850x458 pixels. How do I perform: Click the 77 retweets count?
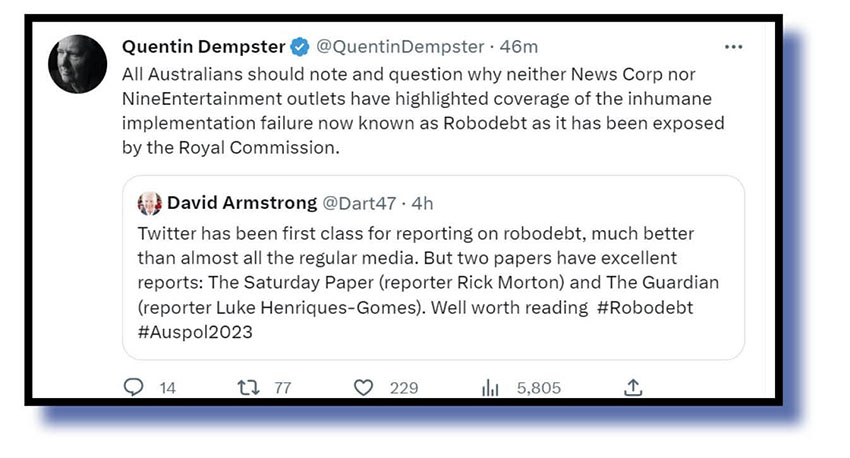coord(282,388)
